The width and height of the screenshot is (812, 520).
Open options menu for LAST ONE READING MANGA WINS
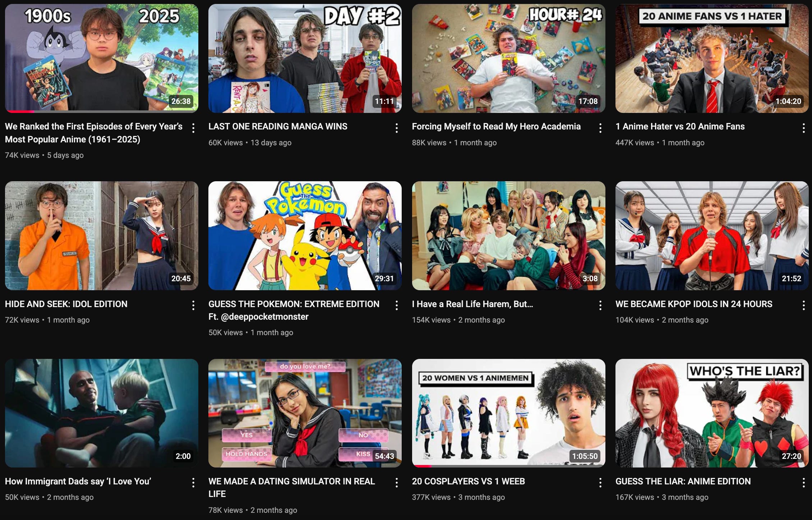[x=397, y=128]
